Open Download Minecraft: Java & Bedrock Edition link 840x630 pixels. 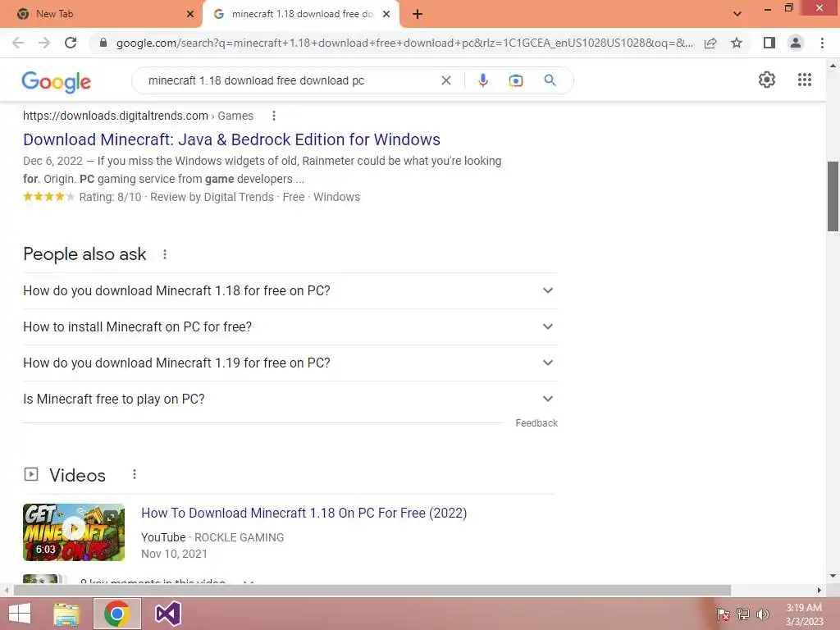click(x=231, y=139)
